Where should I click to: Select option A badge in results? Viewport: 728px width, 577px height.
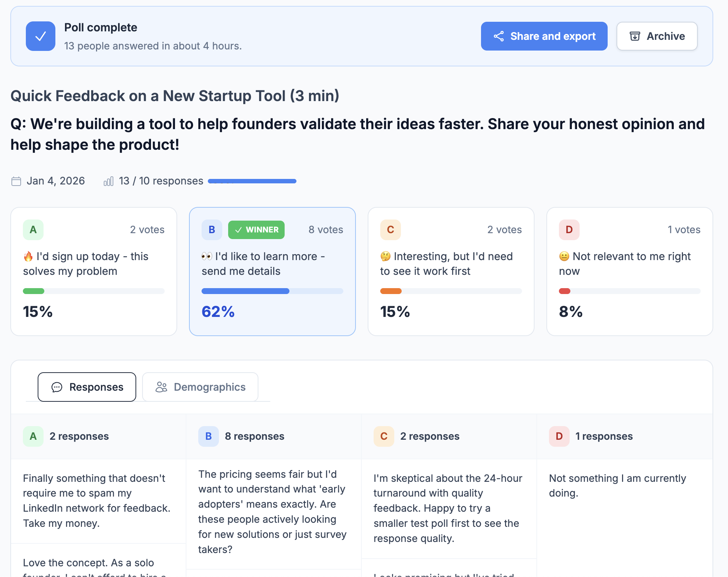(x=33, y=229)
